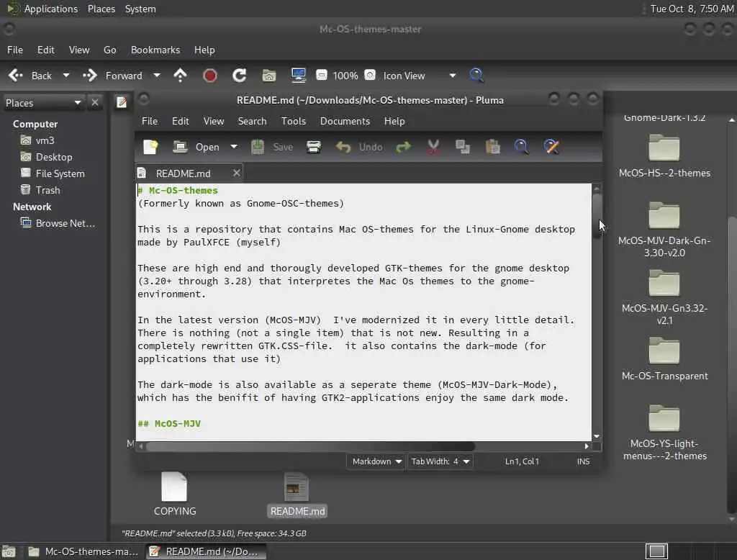Click the Find magnifier icon in Pluma
737x560 pixels.
coord(521,147)
